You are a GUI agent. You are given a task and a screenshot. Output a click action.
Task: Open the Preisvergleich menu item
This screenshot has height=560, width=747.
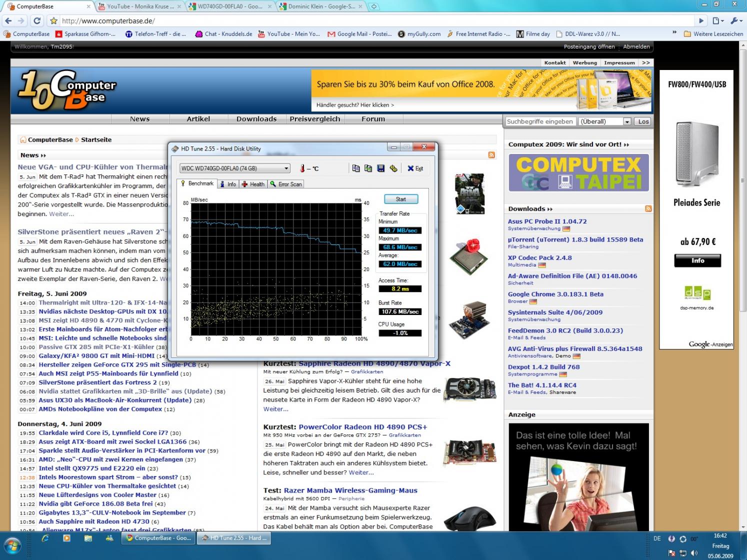click(315, 119)
